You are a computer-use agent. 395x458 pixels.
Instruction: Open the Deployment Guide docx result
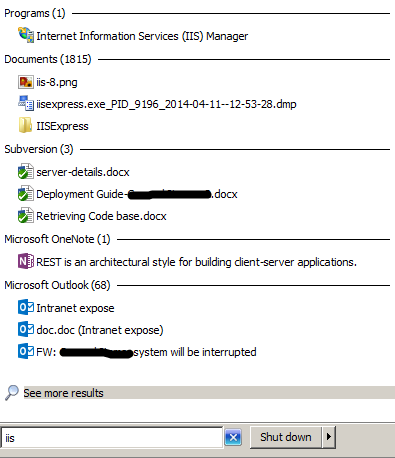click(137, 194)
